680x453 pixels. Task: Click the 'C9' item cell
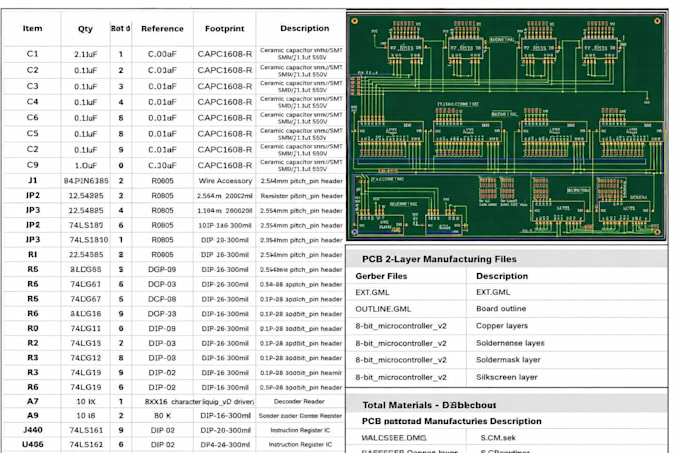tap(33, 165)
